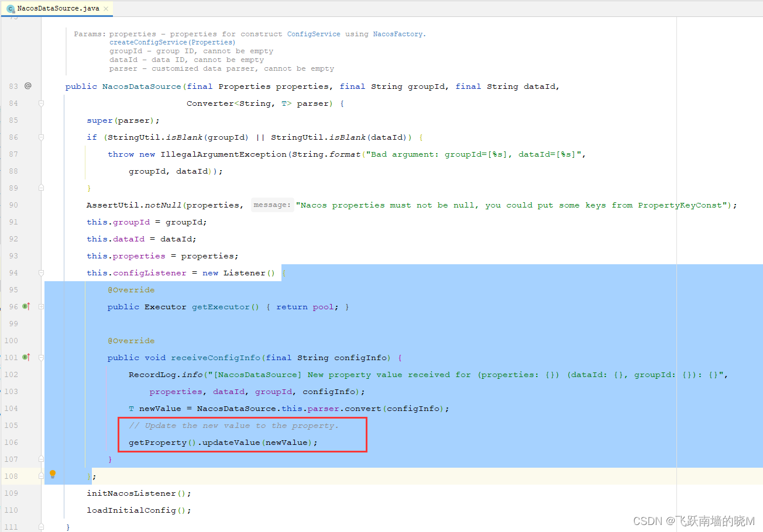
Task: Click the implements gutter icon on line 101
Action: [26, 357]
